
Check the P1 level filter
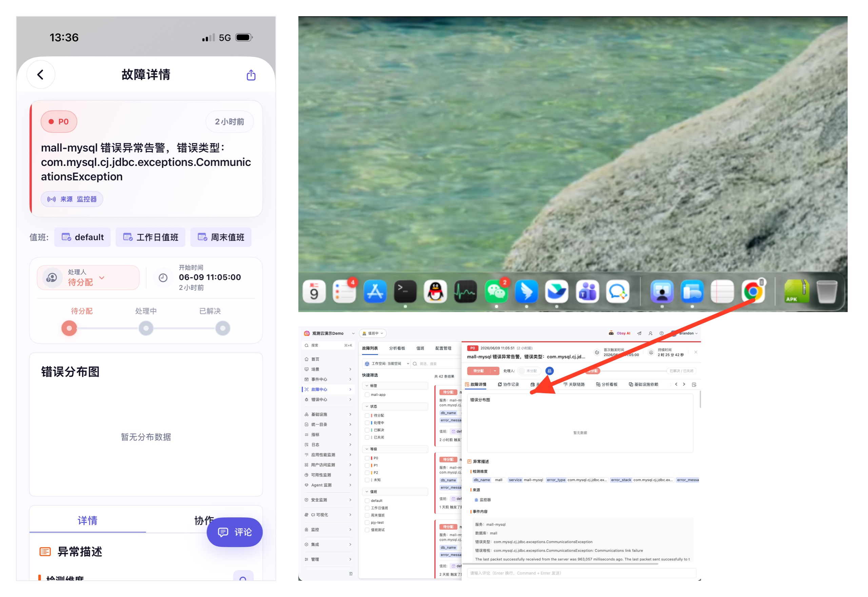click(x=367, y=465)
